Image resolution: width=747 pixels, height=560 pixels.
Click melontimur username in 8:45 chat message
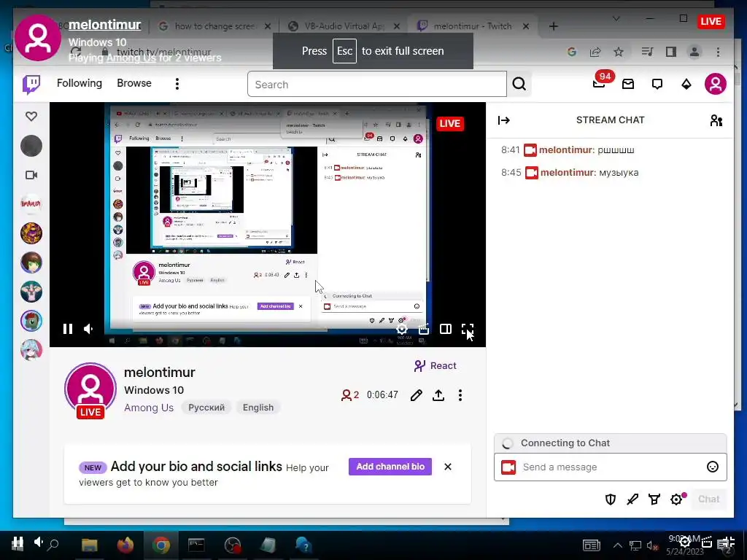click(x=568, y=172)
